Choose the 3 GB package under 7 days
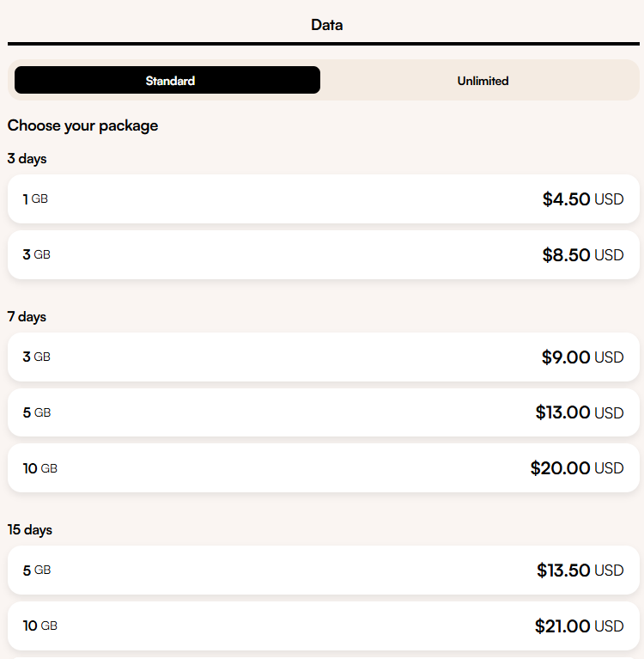 [x=323, y=357]
